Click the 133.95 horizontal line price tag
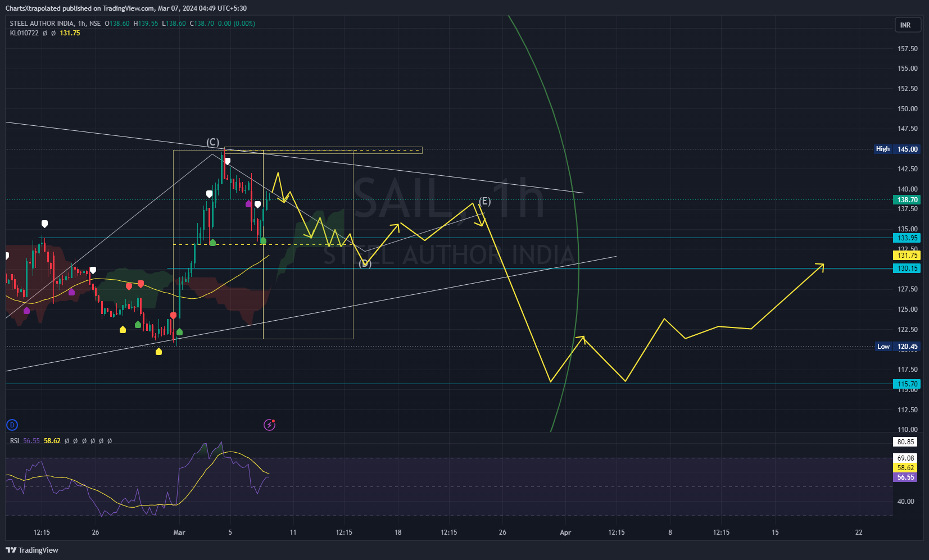The width and height of the screenshot is (929, 560). [907, 238]
